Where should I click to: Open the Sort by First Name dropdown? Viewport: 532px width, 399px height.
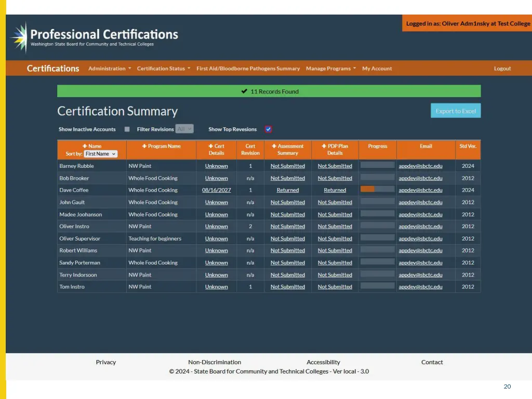click(100, 154)
